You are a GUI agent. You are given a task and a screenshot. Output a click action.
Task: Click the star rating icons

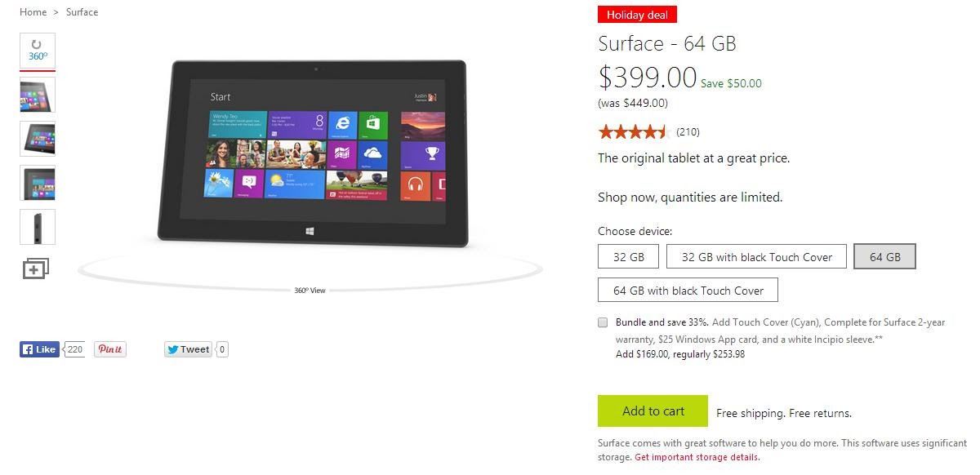(x=634, y=131)
